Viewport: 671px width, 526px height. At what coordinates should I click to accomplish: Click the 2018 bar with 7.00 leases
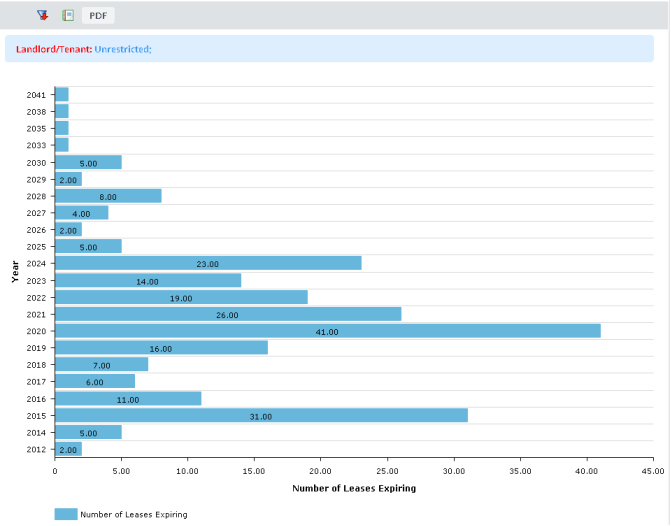click(101, 364)
